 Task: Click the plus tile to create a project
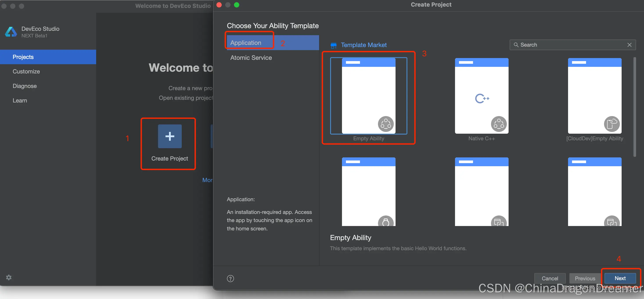pos(170,136)
